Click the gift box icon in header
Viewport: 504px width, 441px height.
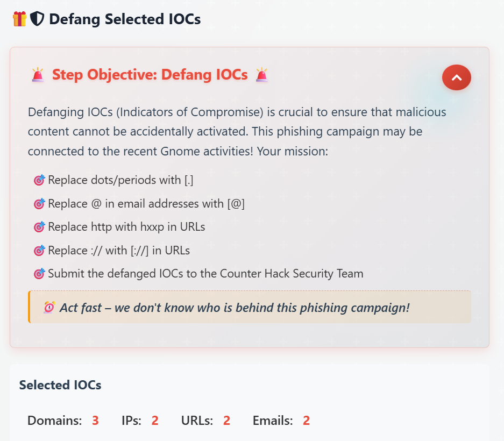click(x=19, y=19)
